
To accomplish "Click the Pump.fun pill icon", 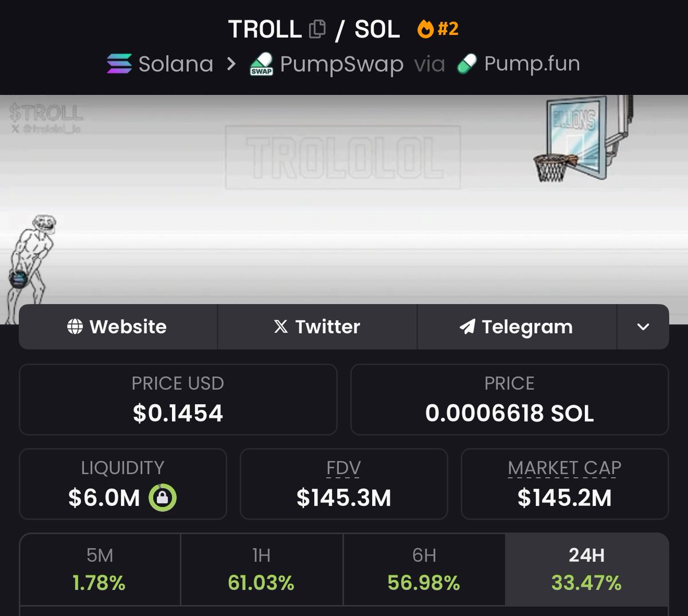I will click(467, 64).
